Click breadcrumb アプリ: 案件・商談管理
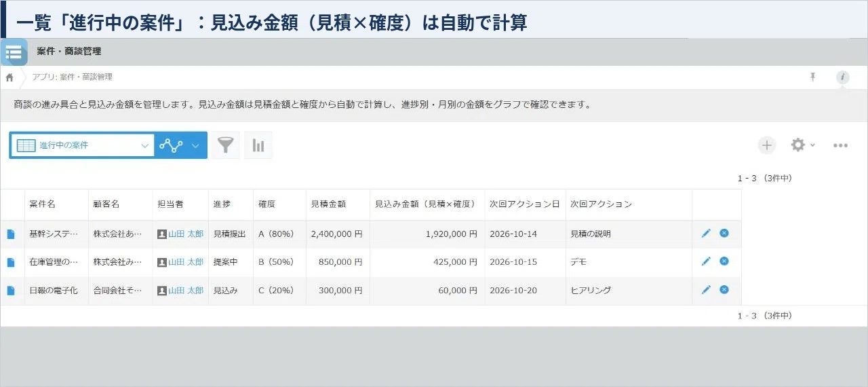Screen dimensions: 868x387 click(x=73, y=77)
